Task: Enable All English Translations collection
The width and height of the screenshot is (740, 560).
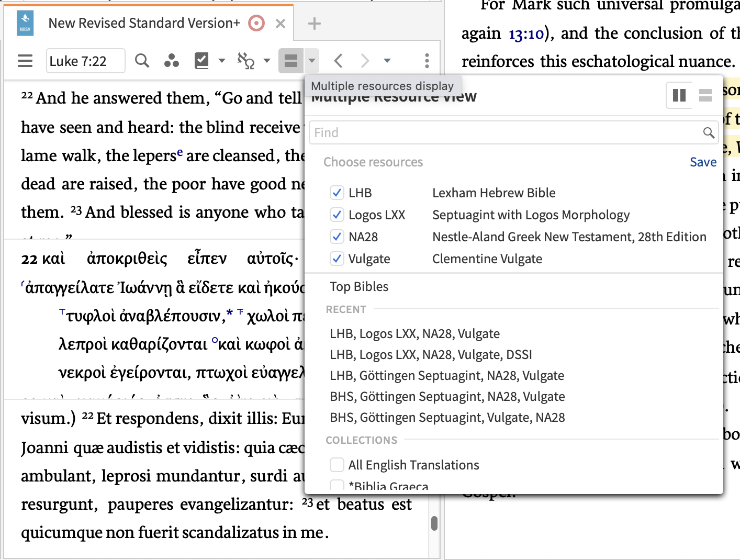Action: [x=337, y=465]
